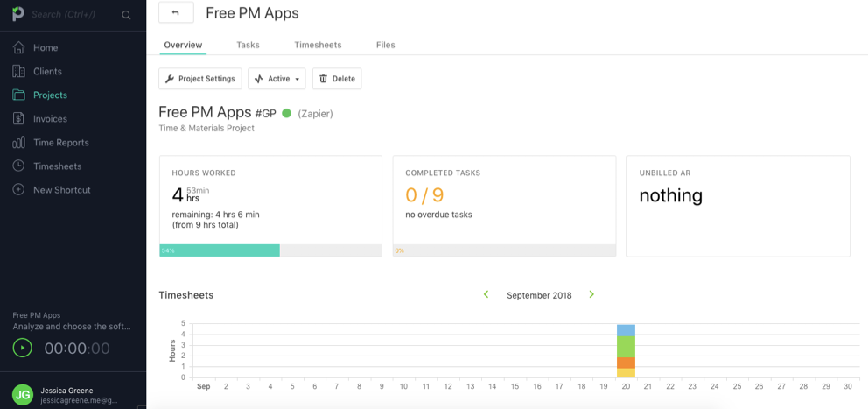
Task: Click the back arrow button
Action: point(176,13)
